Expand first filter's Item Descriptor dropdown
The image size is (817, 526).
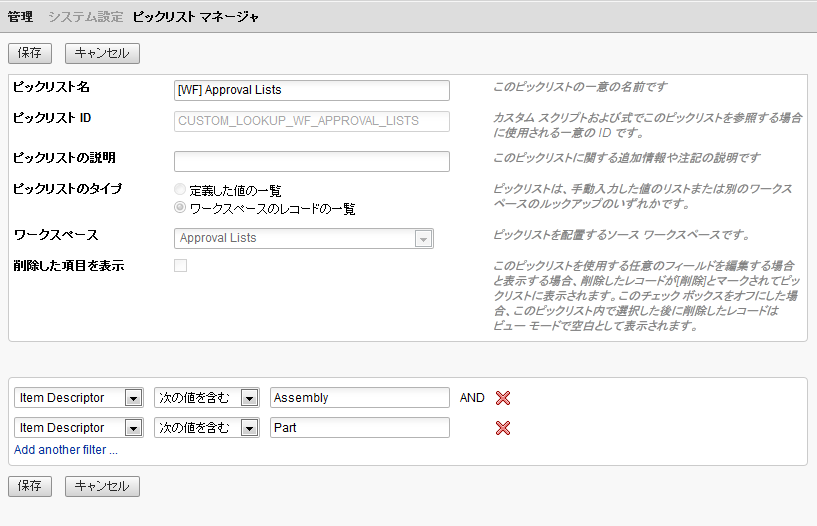(133, 398)
